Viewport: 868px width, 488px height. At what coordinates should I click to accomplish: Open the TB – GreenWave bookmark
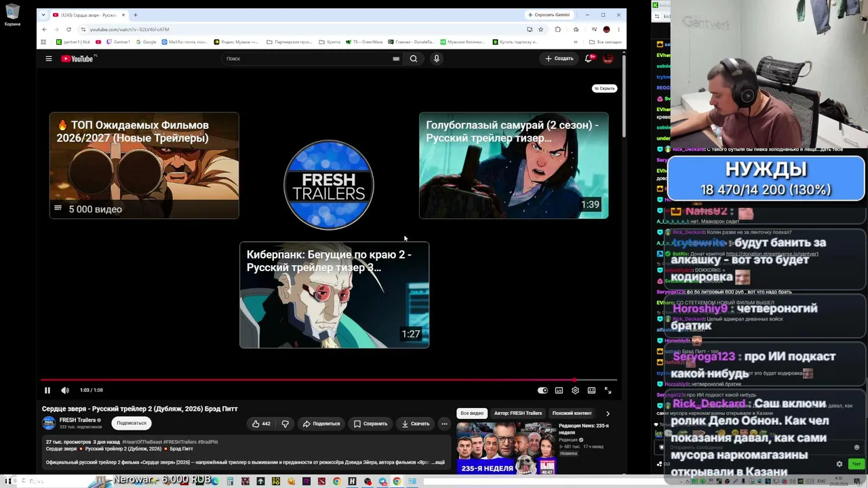click(x=365, y=42)
